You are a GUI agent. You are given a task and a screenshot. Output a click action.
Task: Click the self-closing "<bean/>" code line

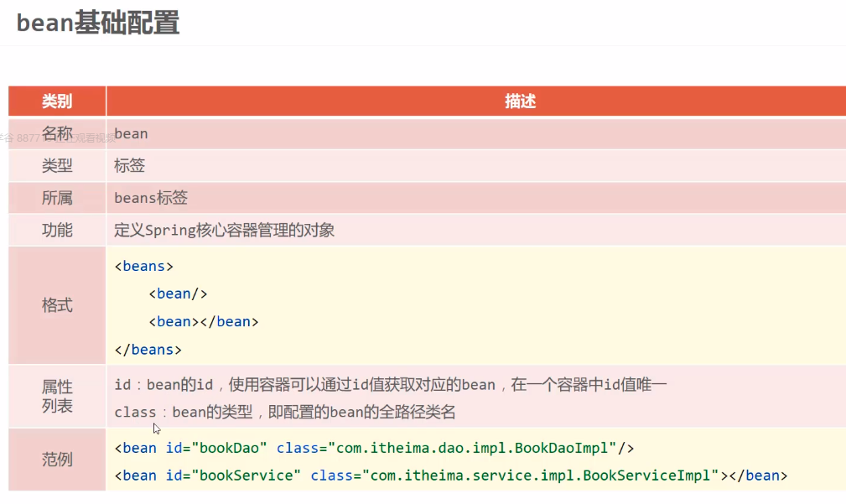click(178, 294)
